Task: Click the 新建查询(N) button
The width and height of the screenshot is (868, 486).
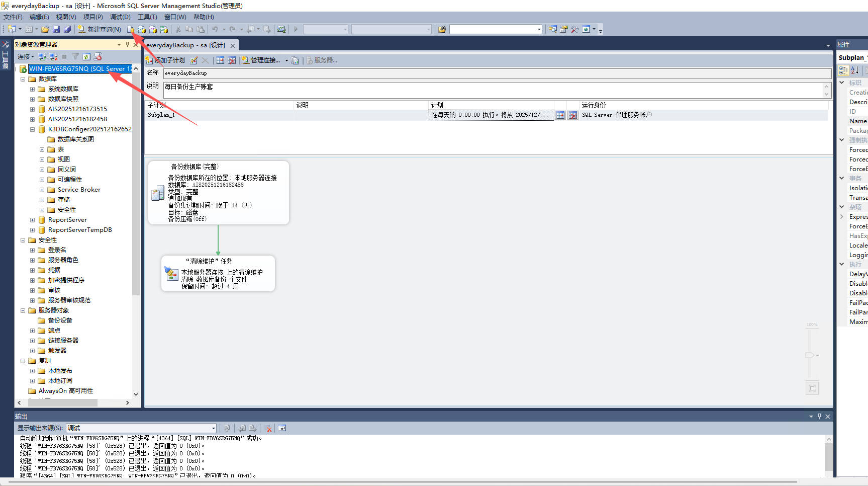Action: click(99, 29)
